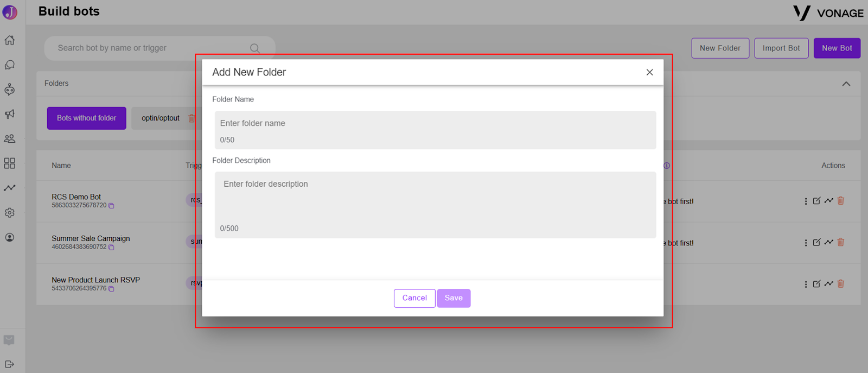868x373 pixels.
Task: Click the RCS Demo Bot name
Action: (76, 197)
